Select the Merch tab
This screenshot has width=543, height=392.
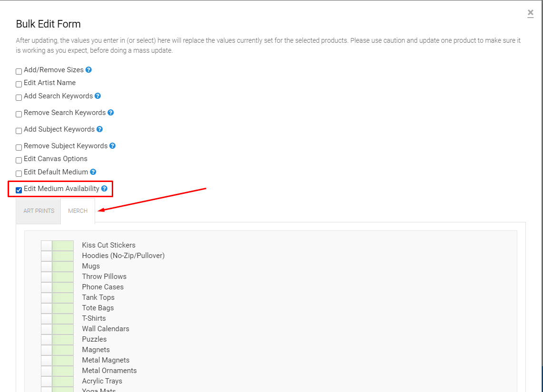point(78,211)
